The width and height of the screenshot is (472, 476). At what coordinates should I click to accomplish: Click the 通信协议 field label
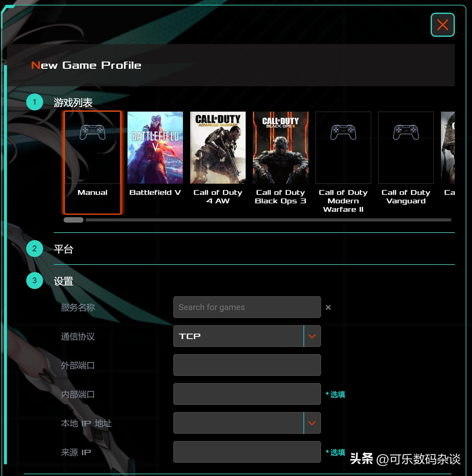point(78,336)
